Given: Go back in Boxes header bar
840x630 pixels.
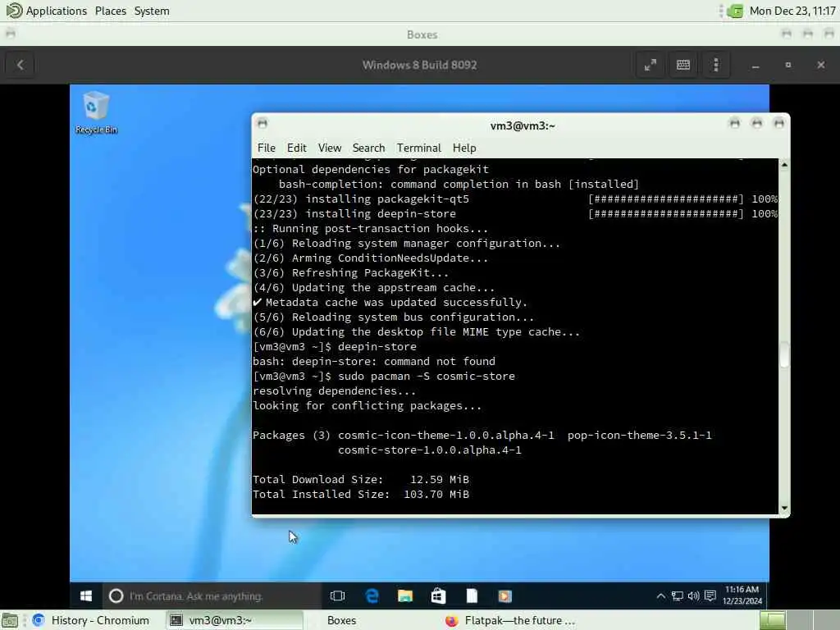Looking at the screenshot, I should (x=21, y=65).
